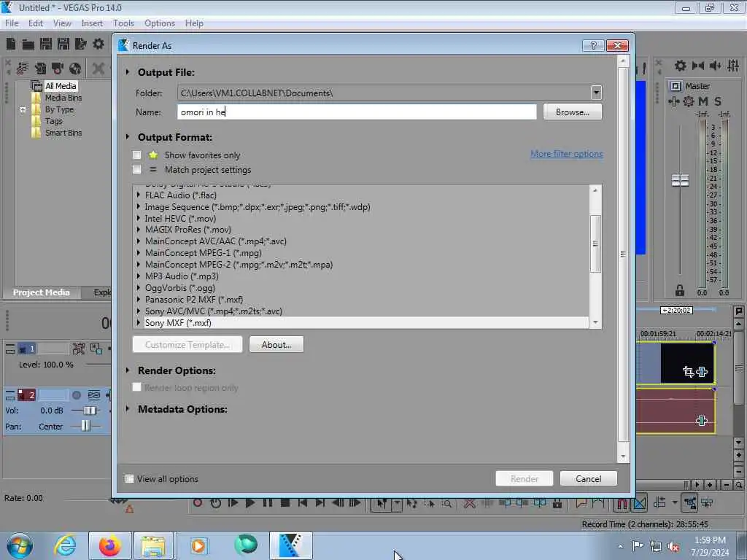Click the Pause button in transport bar
The image size is (747, 560).
click(x=268, y=503)
